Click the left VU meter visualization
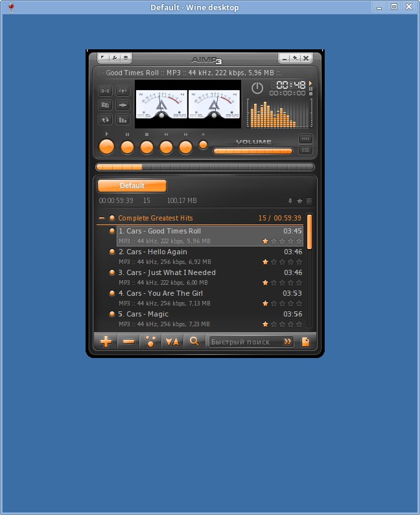 (x=162, y=104)
